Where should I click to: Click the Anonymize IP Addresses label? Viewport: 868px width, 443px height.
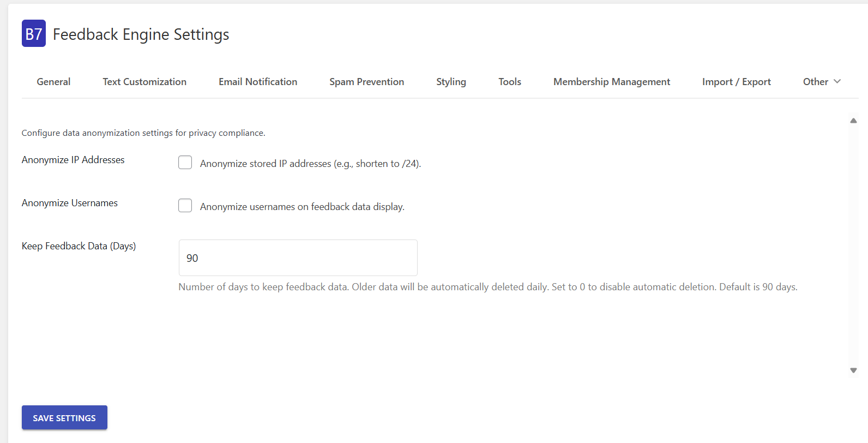point(73,160)
